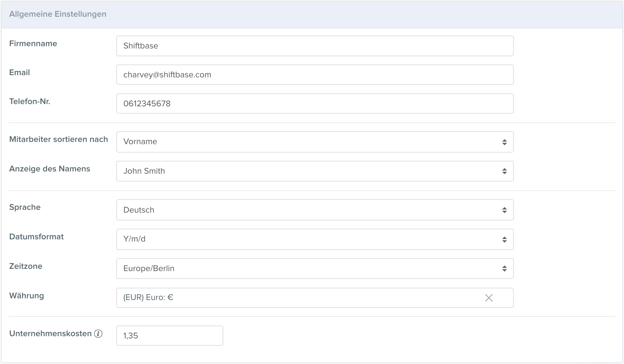Image resolution: width=624 pixels, height=364 pixels.
Task: Click the Email label
Action: pyautogui.click(x=19, y=72)
